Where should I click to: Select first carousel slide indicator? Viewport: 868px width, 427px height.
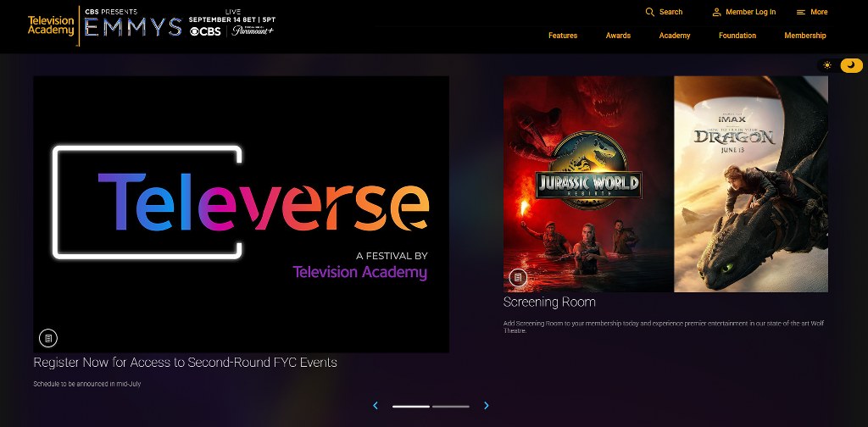click(x=411, y=407)
